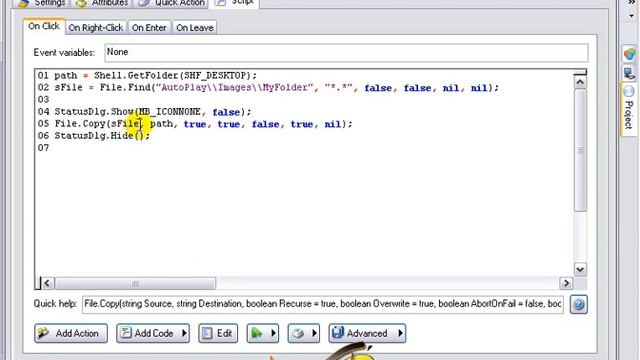The height and width of the screenshot is (360, 640).
Task: Click the blue help icon beside Quick help
Action: [579, 304]
